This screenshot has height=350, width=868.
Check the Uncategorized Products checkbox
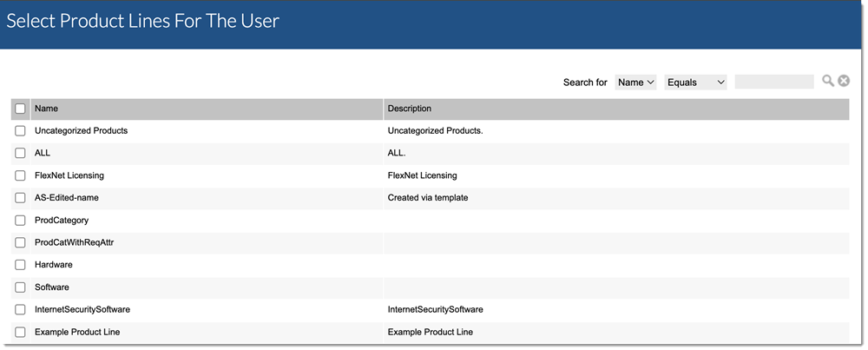[x=21, y=131]
